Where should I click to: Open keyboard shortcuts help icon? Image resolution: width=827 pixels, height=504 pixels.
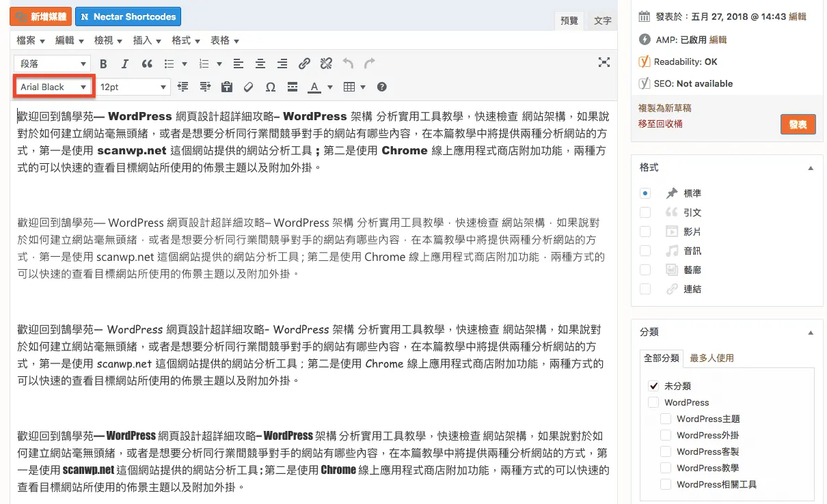[382, 87]
